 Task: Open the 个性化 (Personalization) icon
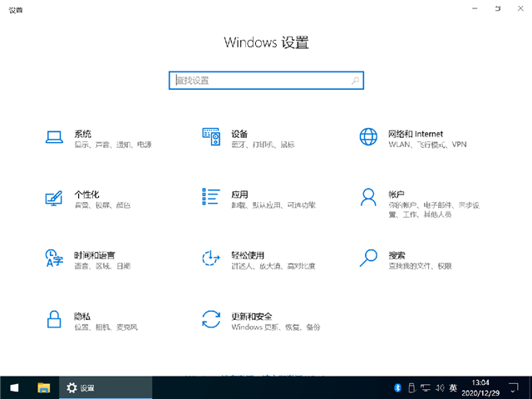54,199
